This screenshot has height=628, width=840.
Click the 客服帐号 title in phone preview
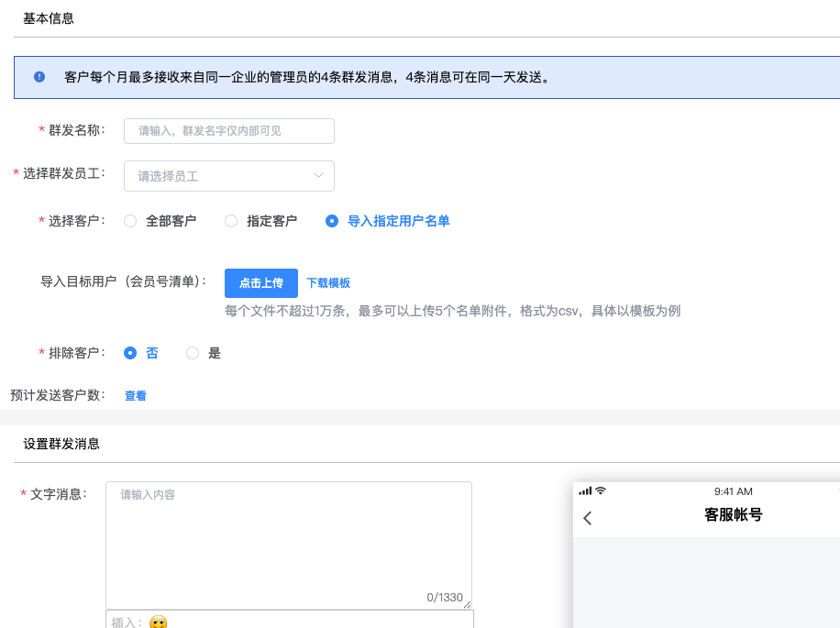coord(734,515)
